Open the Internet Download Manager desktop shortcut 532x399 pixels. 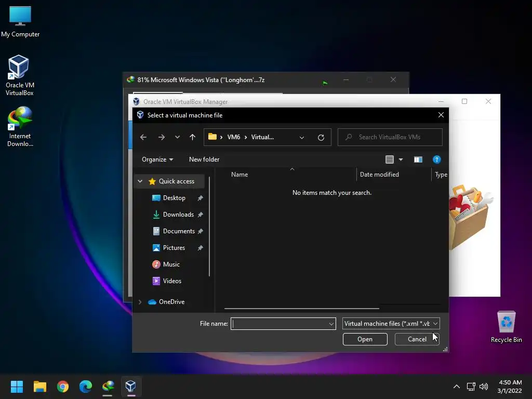point(20,126)
